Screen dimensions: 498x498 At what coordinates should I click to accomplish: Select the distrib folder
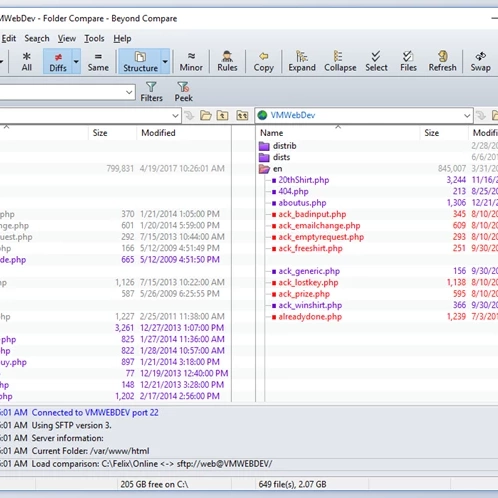tap(284, 146)
